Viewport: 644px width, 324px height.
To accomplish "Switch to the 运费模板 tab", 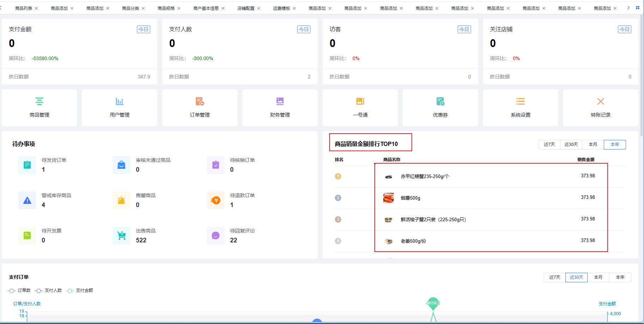I will [281, 8].
